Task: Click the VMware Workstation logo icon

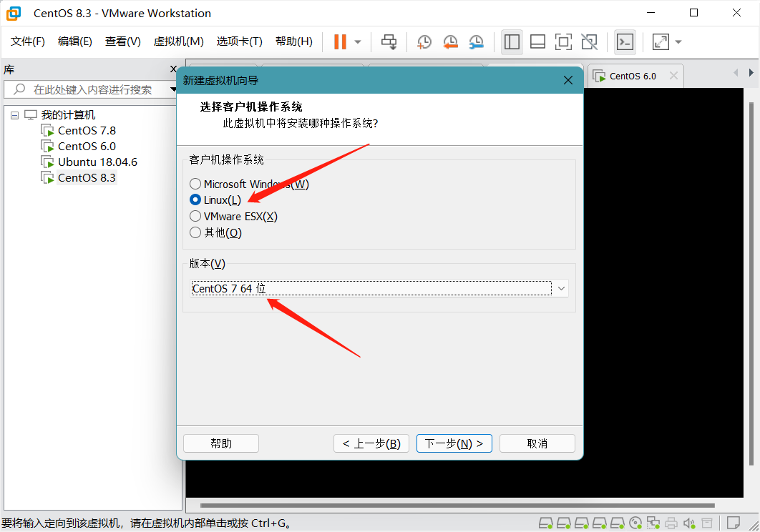Action: [x=14, y=13]
